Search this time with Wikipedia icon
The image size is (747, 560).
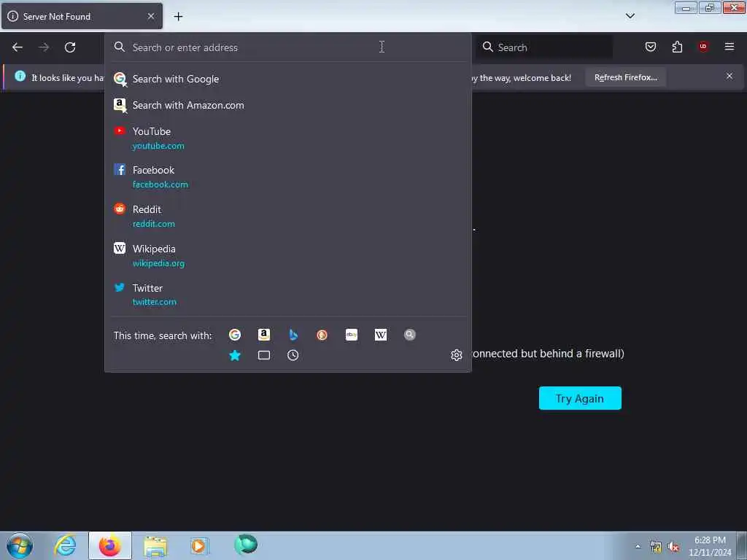tap(381, 335)
